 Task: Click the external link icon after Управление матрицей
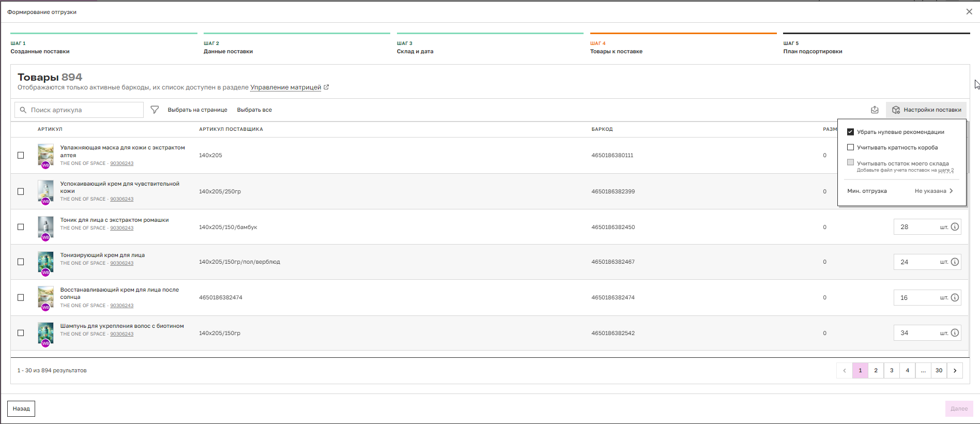(x=326, y=87)
